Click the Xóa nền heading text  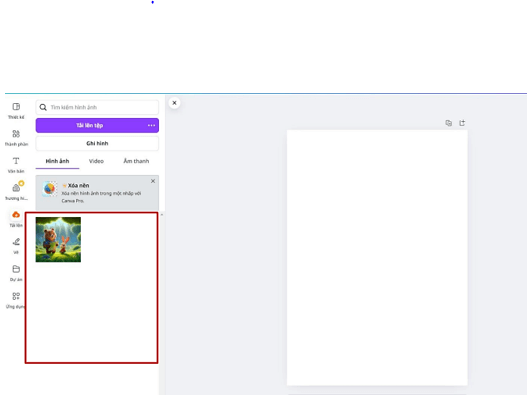tap(78, 186)
